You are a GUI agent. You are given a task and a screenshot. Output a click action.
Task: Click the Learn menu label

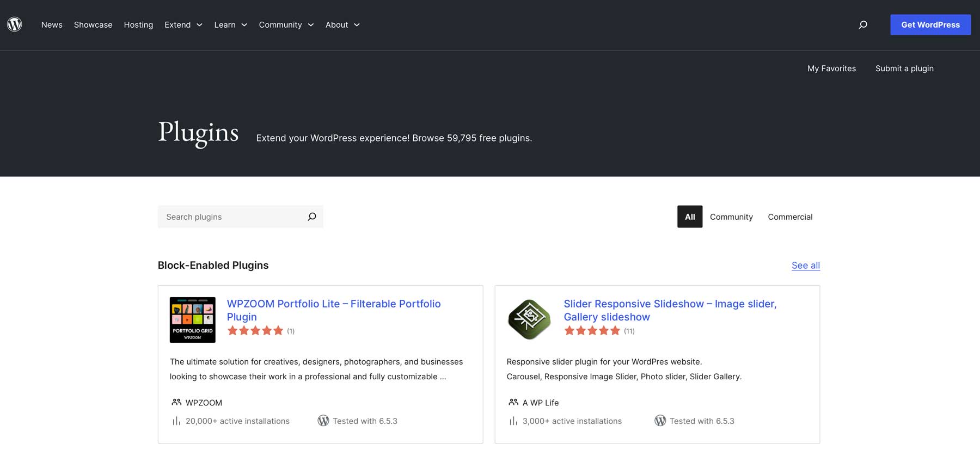(x=225, y=24)
